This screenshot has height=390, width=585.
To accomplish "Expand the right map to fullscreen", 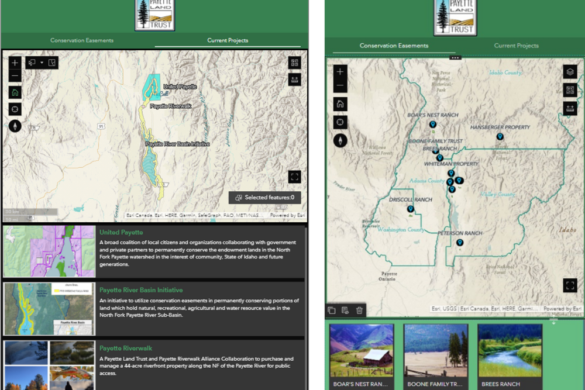I will click(570, 286).
